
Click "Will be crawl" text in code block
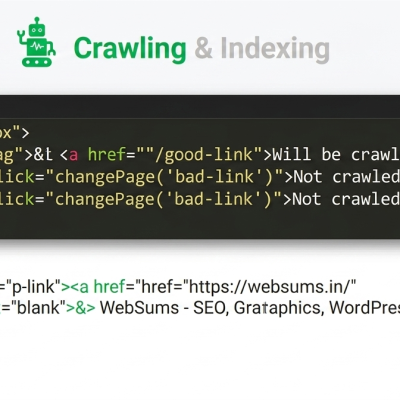click(336, 154)
